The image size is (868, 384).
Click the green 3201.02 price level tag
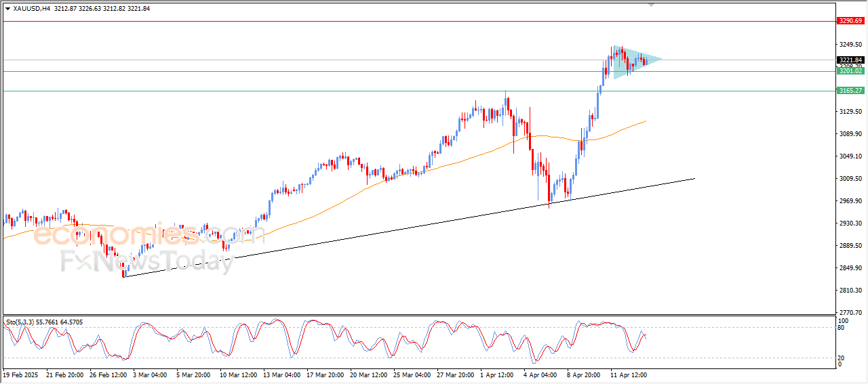click(x=850, y=70)
